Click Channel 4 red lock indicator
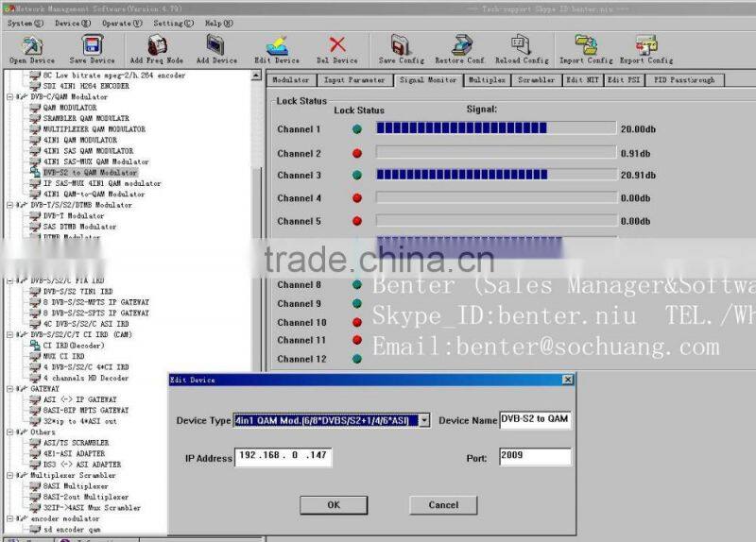756x542 pixels. (x=357, y=197)
